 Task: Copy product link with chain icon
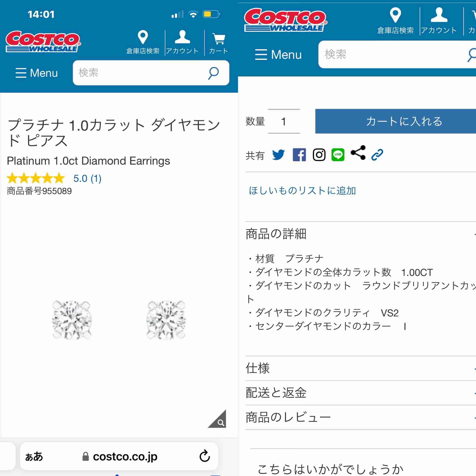377,155
